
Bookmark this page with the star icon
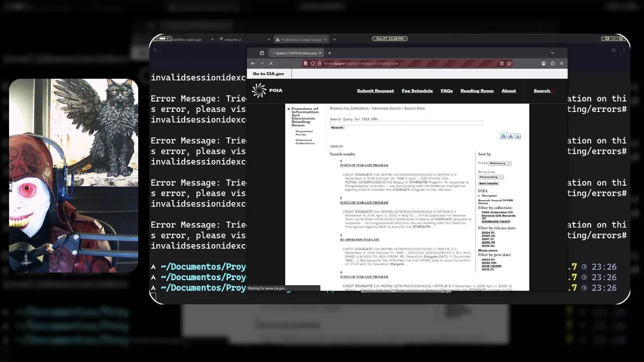pos(509,63)
